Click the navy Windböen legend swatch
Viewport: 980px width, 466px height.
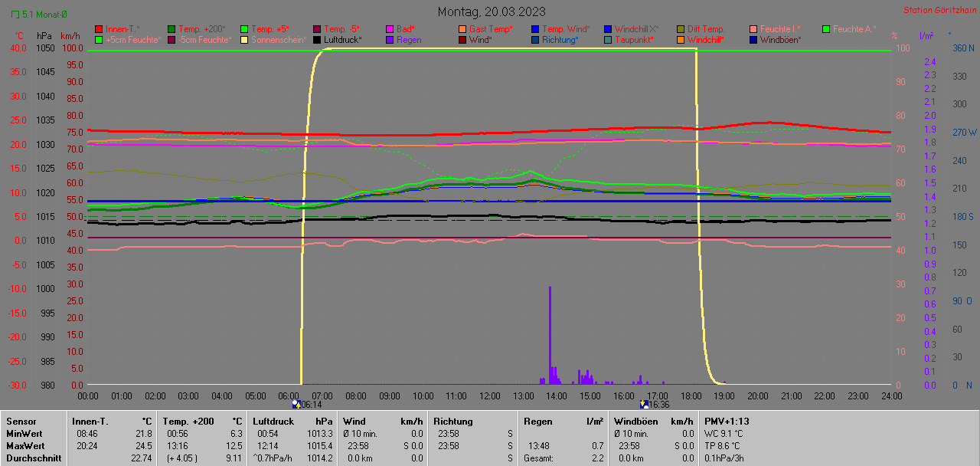point(753,39)
